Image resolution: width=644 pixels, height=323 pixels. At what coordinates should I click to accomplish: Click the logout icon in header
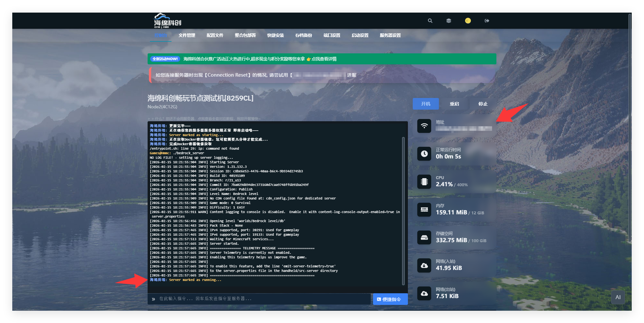pyautogui.click(x=487, y=21)
